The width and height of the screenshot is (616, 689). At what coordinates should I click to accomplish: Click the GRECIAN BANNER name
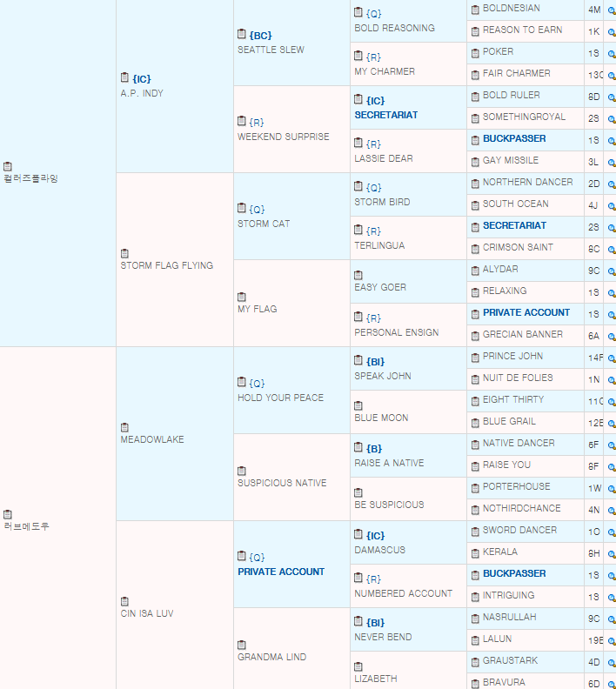[x=522, y=334]
